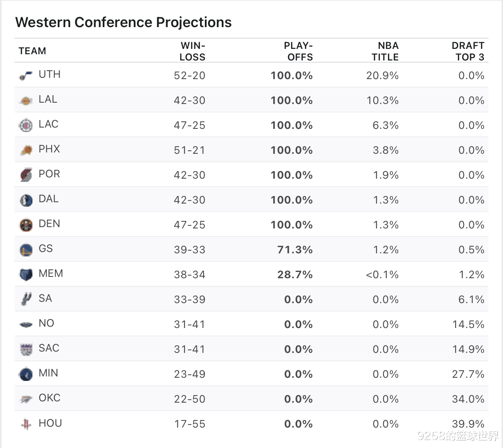Click the Spurs logo beside SA

(25, 300)
